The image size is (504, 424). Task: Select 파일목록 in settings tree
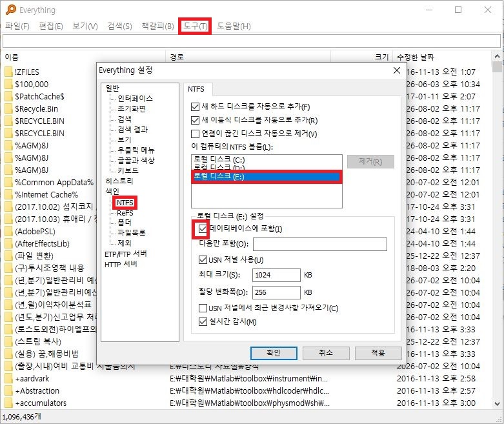pyautogui.click(x=132, y=232)
